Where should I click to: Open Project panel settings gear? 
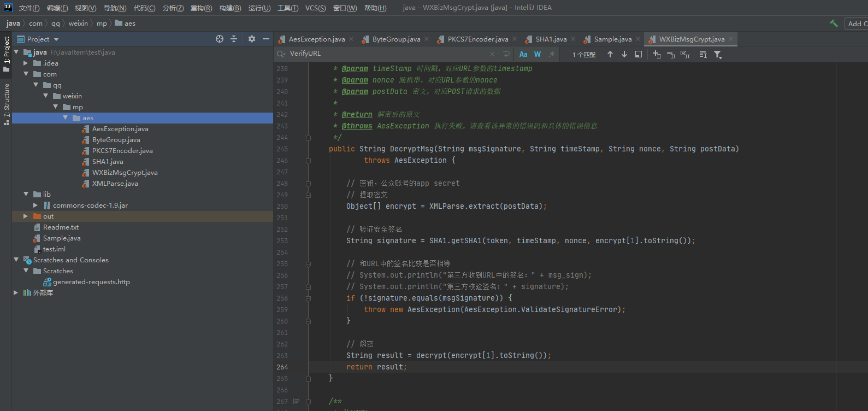coord(252,39)
